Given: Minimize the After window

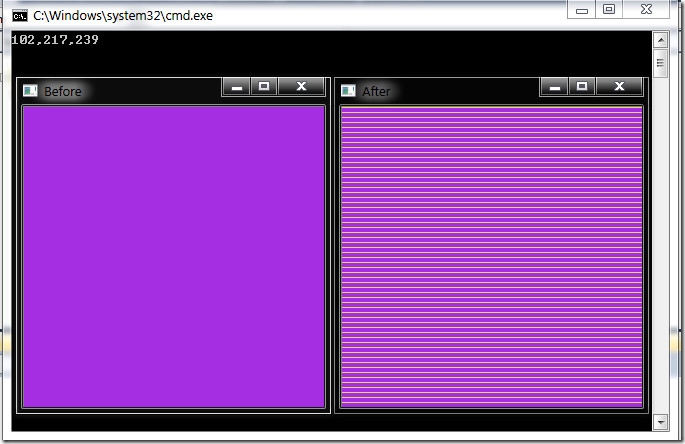Looking at the screenshot, I should click(554, 87).
